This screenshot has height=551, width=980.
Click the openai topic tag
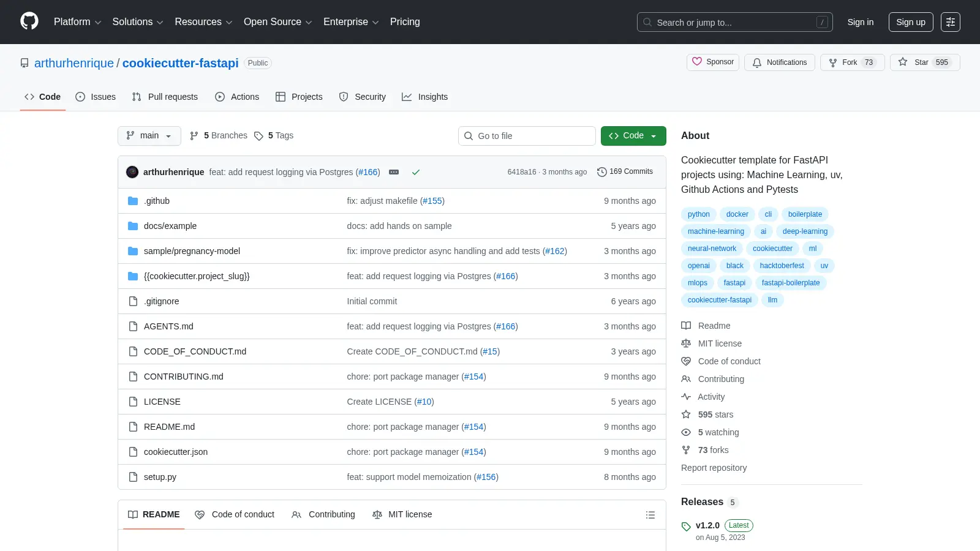point(699,266)
